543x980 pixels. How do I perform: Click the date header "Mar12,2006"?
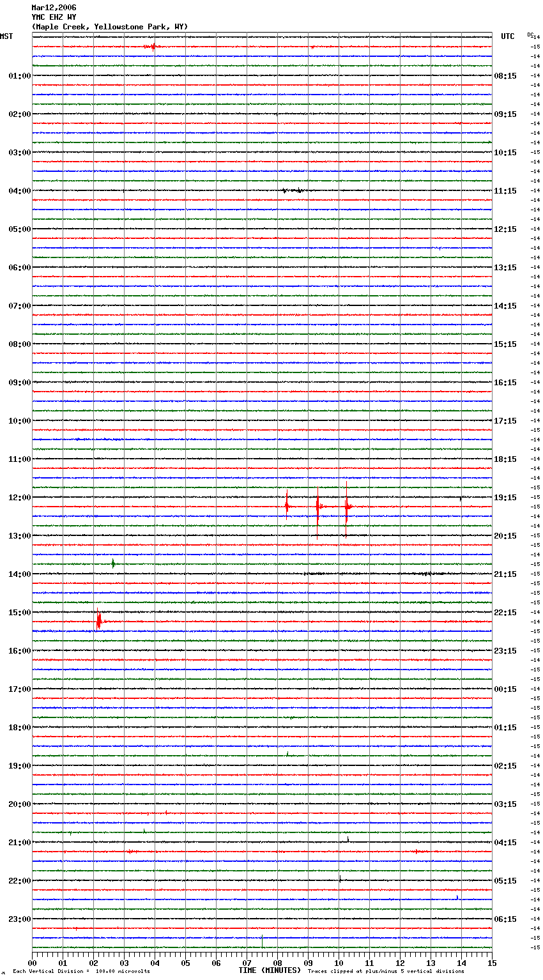pyautogui.click(x=54, y=8)
